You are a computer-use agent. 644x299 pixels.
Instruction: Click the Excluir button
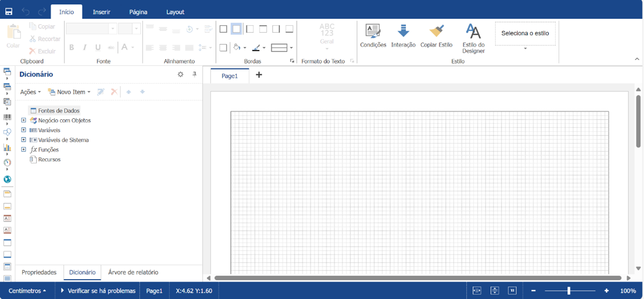(42, 51)
